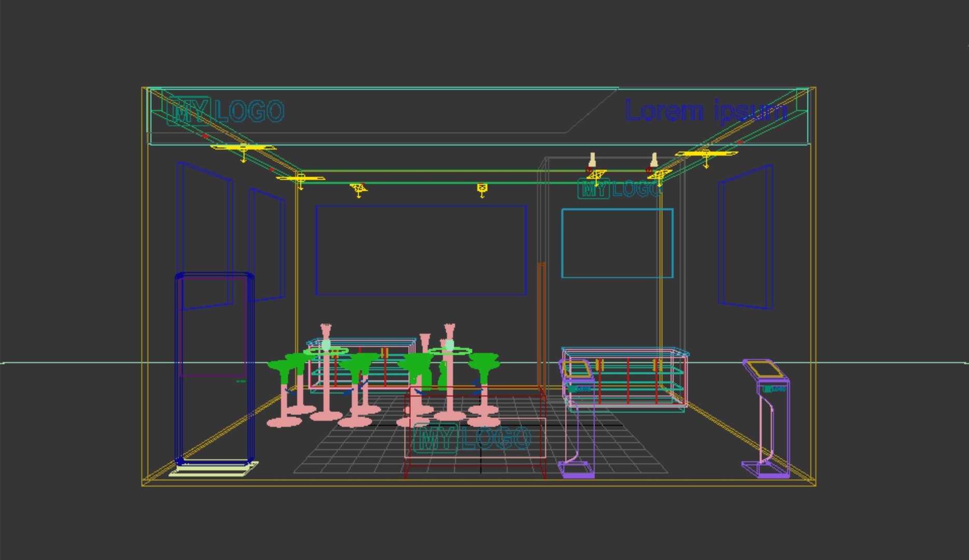The image size is (969, 560).
Task: Click the glass display counter on the right
Action: coord(626,379)
